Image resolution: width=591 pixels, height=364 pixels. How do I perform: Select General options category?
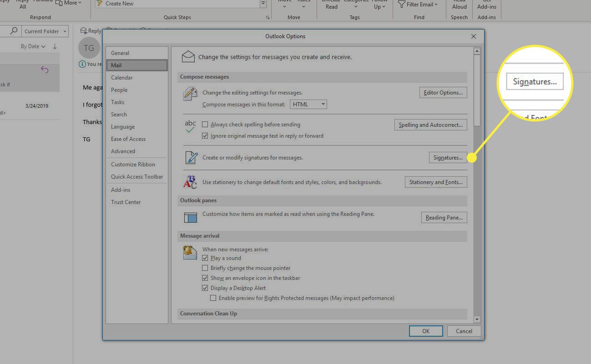[137, 53]
